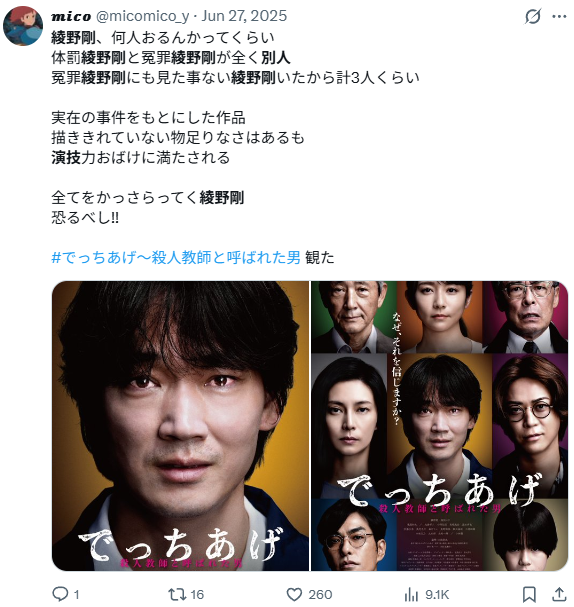
Task: View analytics bar chart icon
Action: click(411, 594)
